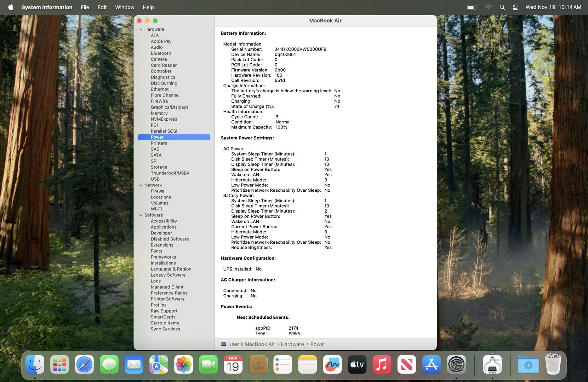Viewport: 588px width, 382px height.
Task: Select the battery serial number value
Action: 300,50
